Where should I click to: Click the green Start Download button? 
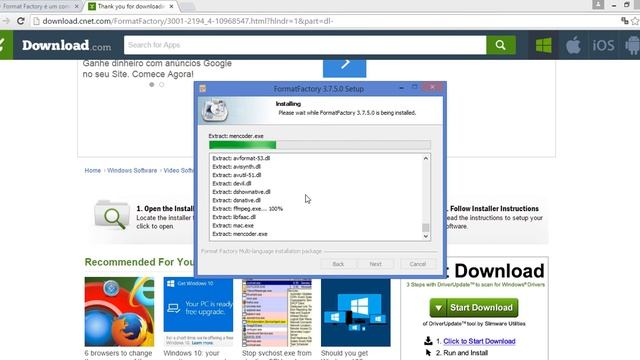[474, 308]
